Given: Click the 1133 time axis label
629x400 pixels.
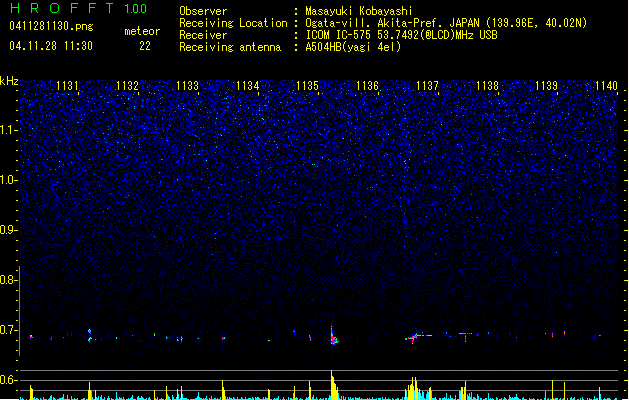Looking at the screenshot, I should coord(187,86).
